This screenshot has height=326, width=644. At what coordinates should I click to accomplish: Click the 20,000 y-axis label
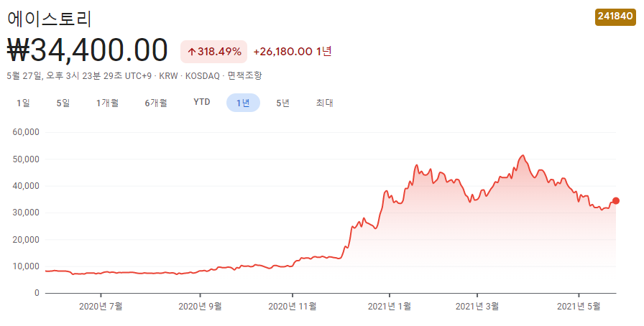[x=26, y=240]
